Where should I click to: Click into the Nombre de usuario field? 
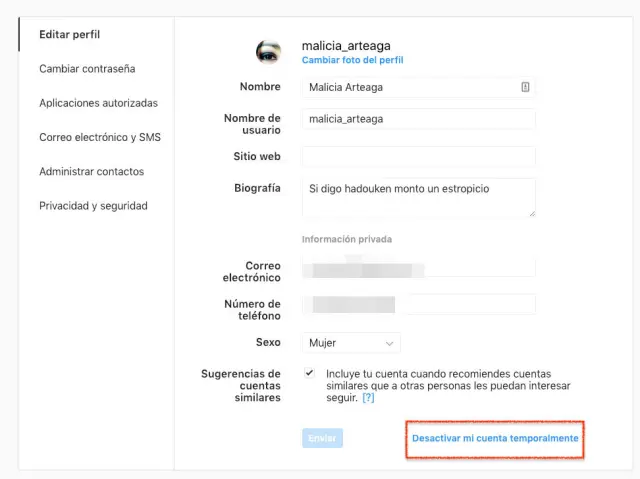point(418,120)
